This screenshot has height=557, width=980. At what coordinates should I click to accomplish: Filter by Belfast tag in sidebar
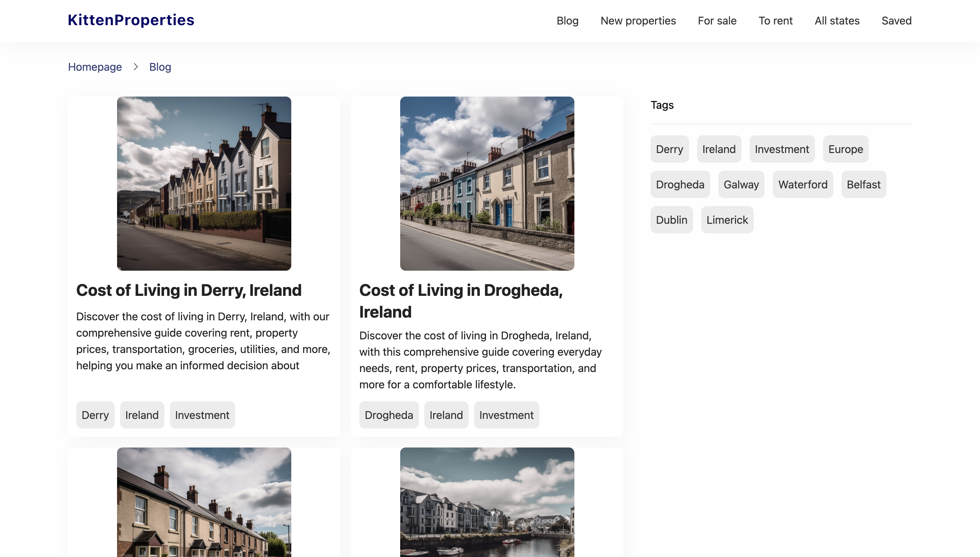point(864,184)
